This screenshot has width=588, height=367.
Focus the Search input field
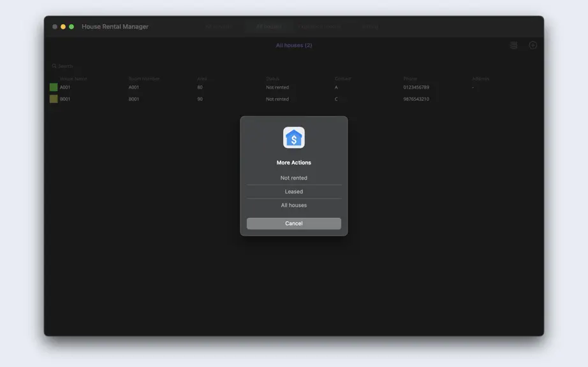tap(66, 66)
